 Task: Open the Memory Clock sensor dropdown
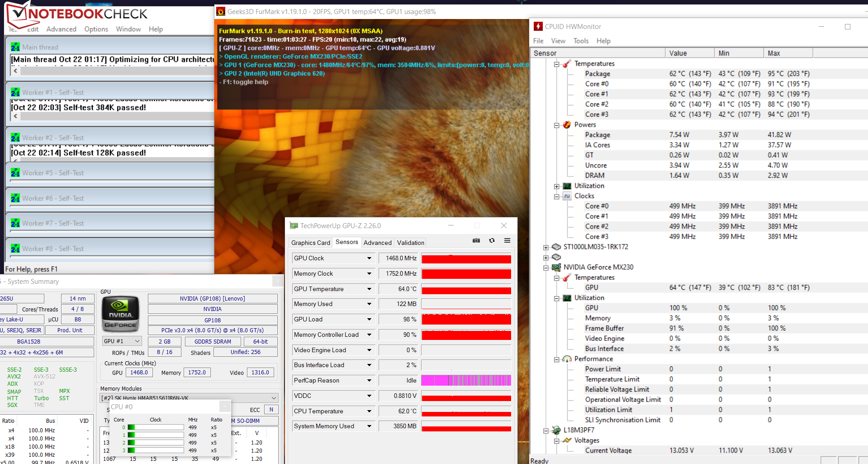point(369,274)
